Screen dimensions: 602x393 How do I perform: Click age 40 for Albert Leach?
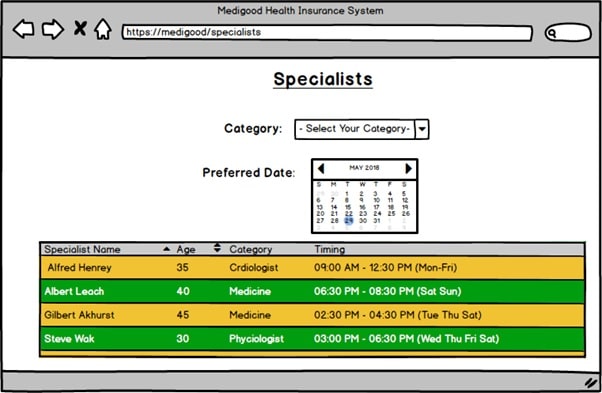pyautogui.click(x=183, y=291)
